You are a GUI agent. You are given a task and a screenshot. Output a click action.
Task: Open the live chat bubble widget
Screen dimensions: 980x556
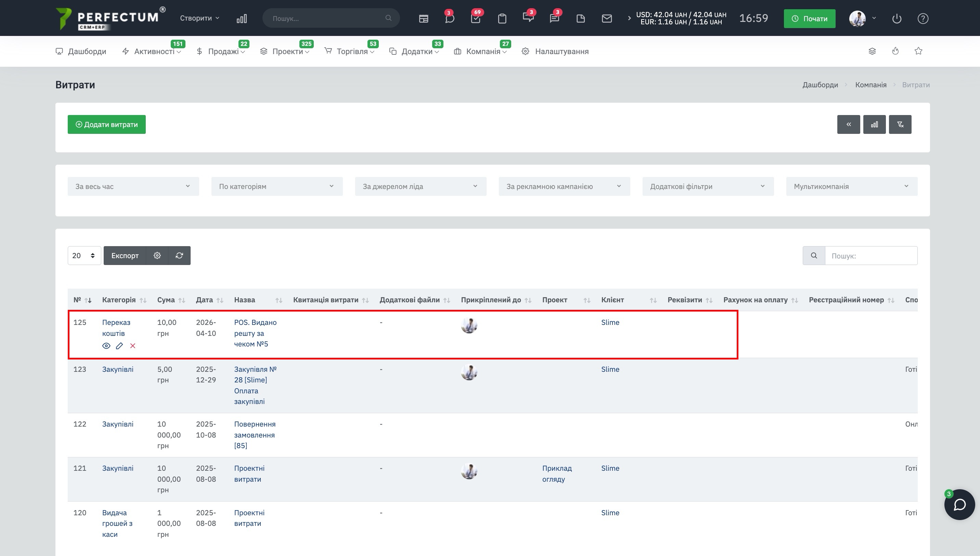pyautogui.click(x=959, y=505)
